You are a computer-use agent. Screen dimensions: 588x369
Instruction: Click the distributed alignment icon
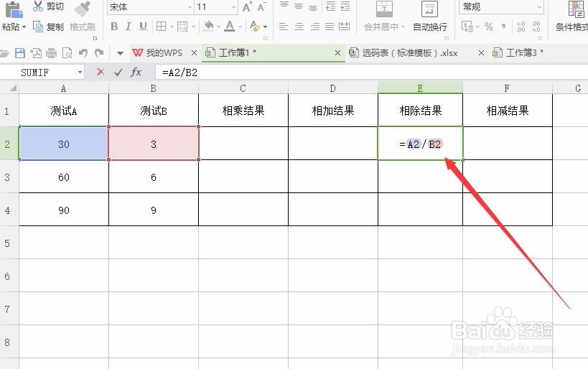tap(344, 27)
